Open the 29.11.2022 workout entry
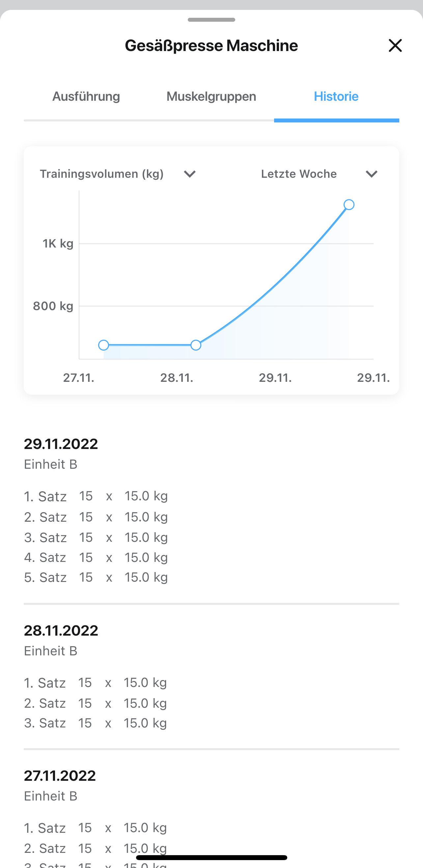Image resolution: width=423 pixels, height=868 pixels. click(61, 444)
